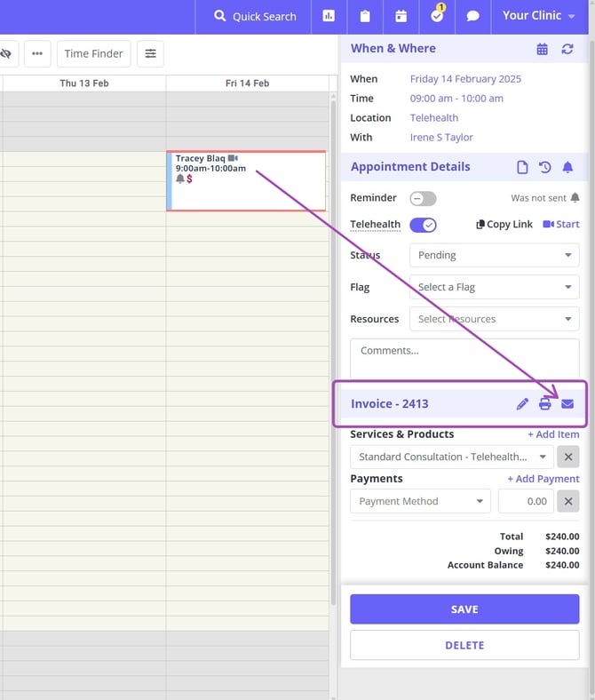Image resolution: width=595 pixels, height=700 pixels.
Task: Expand the Payment Method dropdown
Action: click(420, 501)
